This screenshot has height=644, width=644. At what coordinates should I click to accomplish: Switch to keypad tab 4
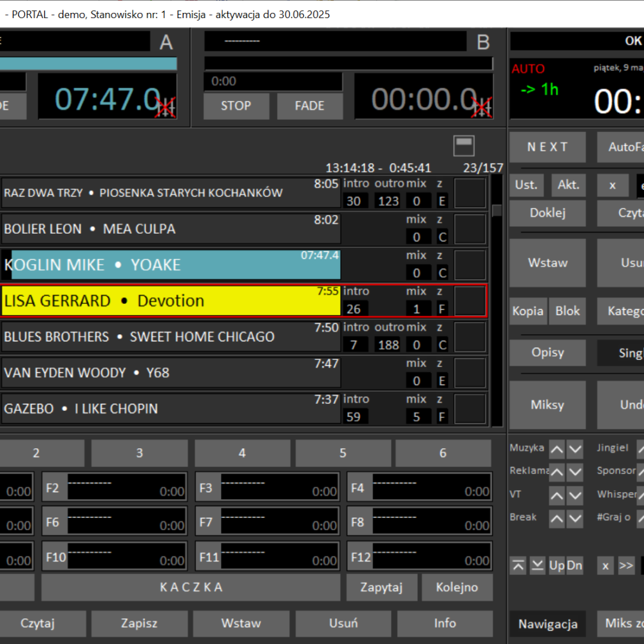pos(242,453)
